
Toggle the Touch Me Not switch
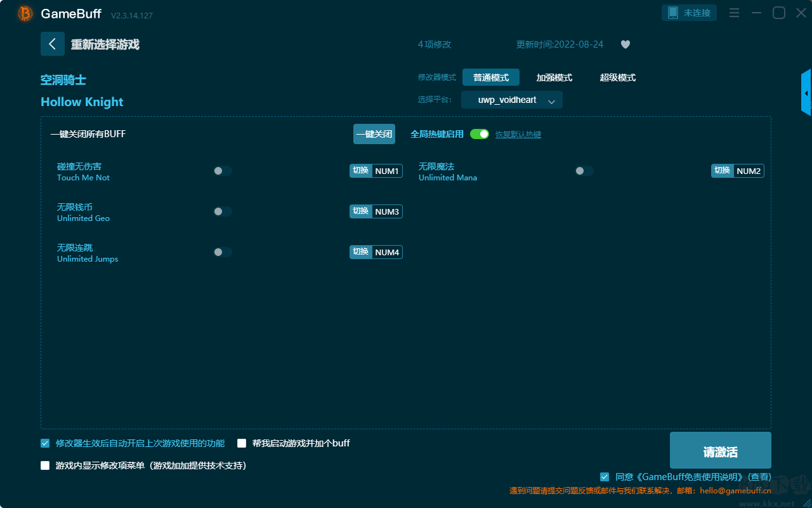click(x=223, y=171)
